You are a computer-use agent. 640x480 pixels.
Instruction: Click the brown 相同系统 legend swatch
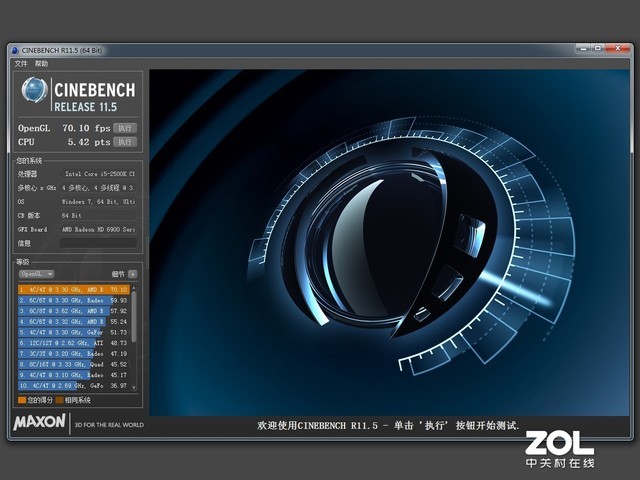coord(60,400)
